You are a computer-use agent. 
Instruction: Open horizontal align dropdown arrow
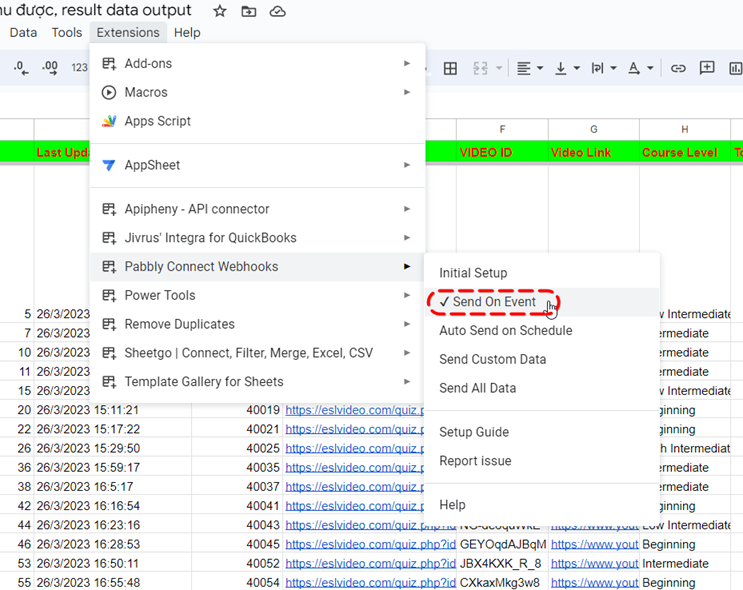(540, 69)
